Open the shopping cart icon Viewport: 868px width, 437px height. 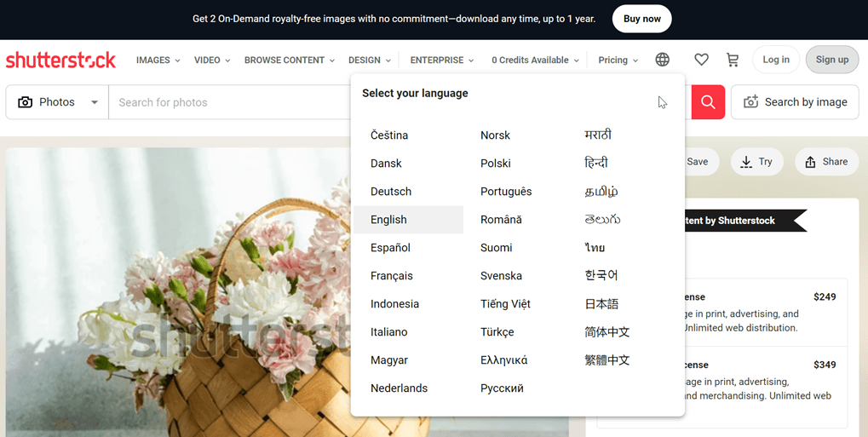click(x=733, y=60)
